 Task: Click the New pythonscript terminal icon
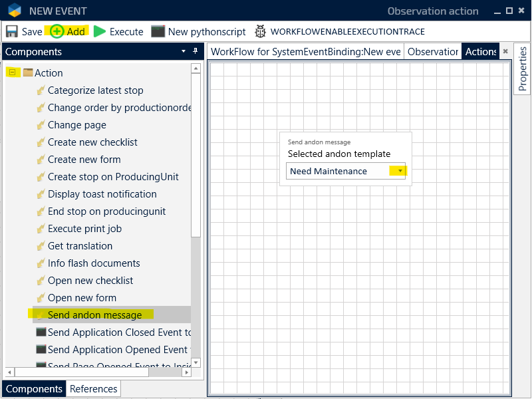[x=158, y=31]
